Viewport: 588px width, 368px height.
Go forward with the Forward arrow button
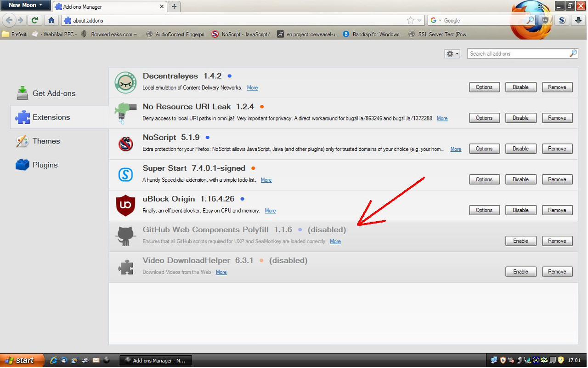tap(20, 20)
